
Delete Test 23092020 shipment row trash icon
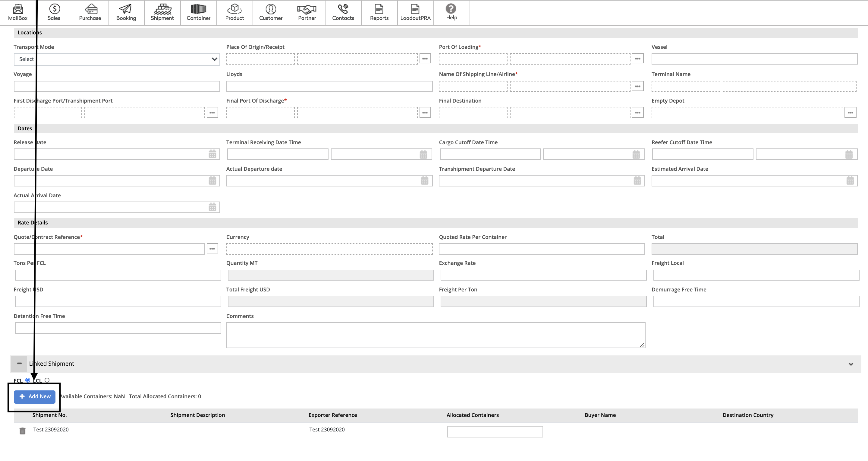[x=23, y=431]
